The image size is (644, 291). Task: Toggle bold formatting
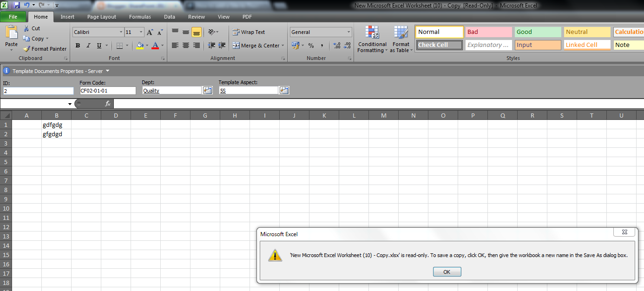(78, 46)
